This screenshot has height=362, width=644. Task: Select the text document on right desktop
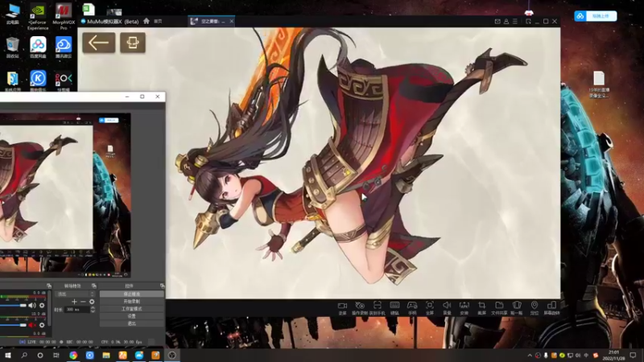tap(599, 84)
